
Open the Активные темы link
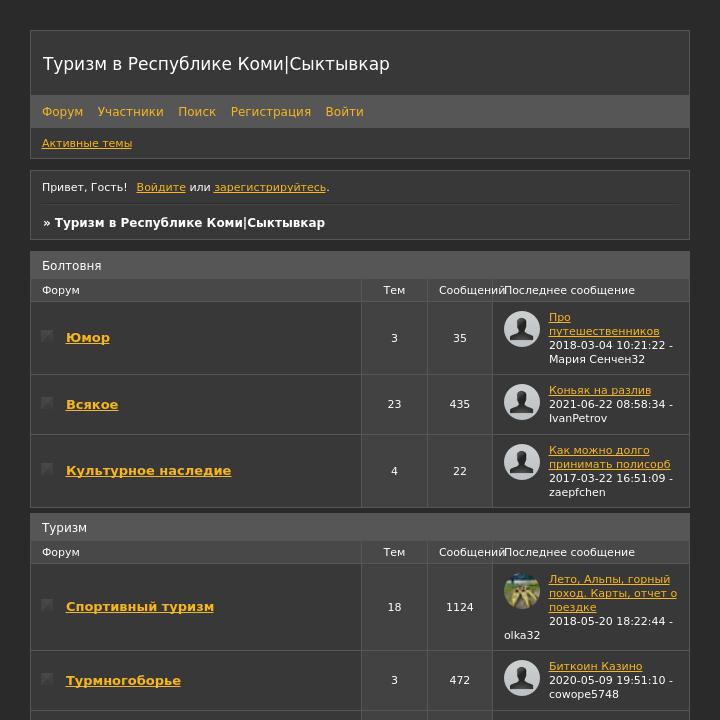tap(87, 143)
